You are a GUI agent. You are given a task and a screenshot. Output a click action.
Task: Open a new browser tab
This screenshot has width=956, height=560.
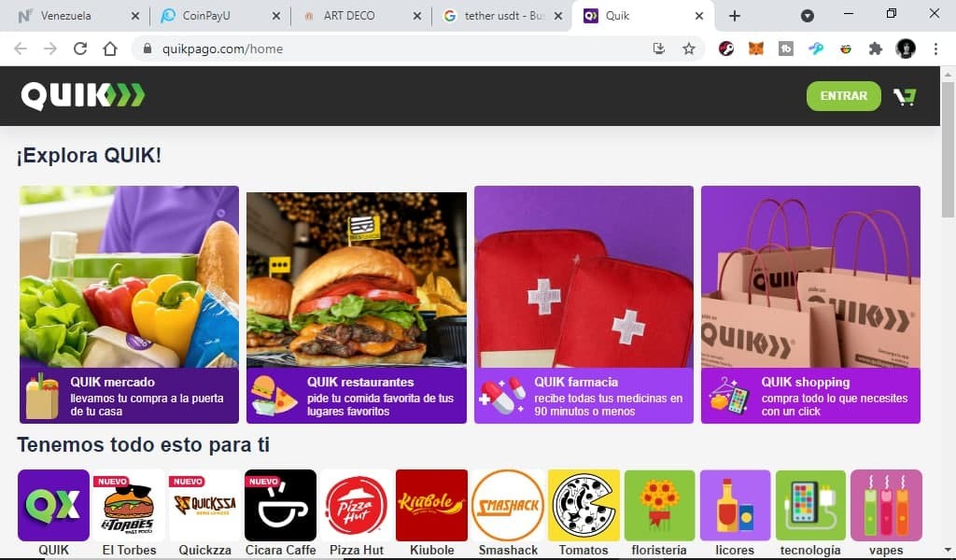pos(735,16)
